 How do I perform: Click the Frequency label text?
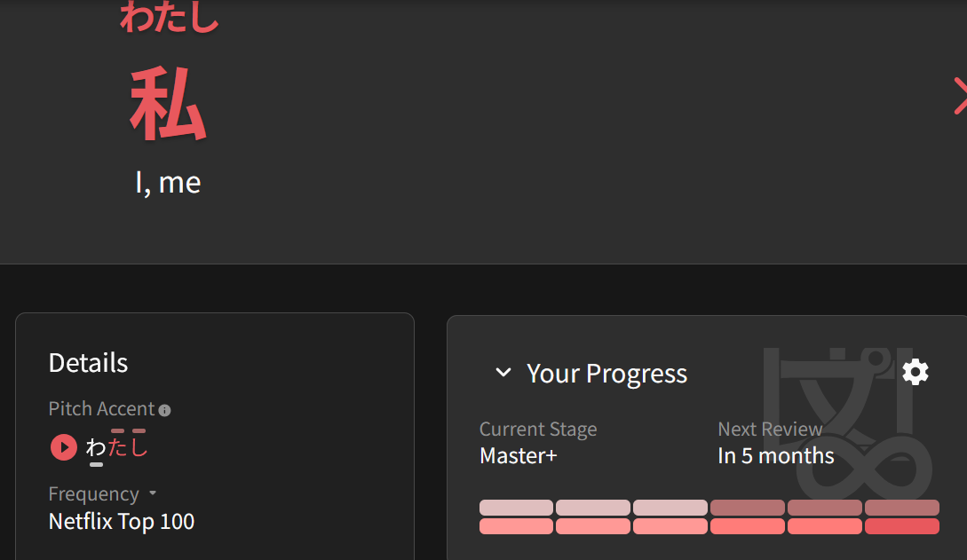(93, 493)
